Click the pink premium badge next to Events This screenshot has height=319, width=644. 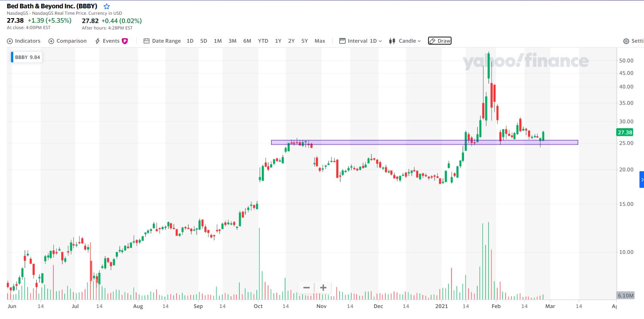tap(125, 41)
